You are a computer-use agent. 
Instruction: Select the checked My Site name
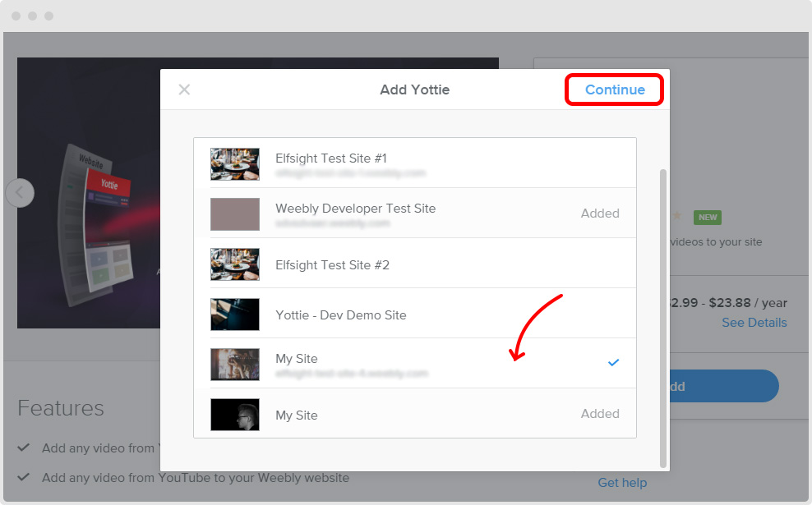(296, 359)
